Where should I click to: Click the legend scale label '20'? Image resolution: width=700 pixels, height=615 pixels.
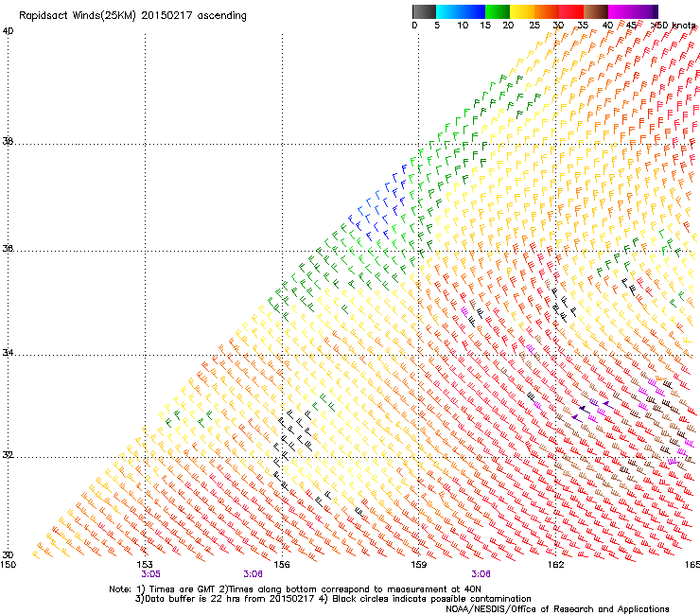pyautogui.click(x=508, y=26)
